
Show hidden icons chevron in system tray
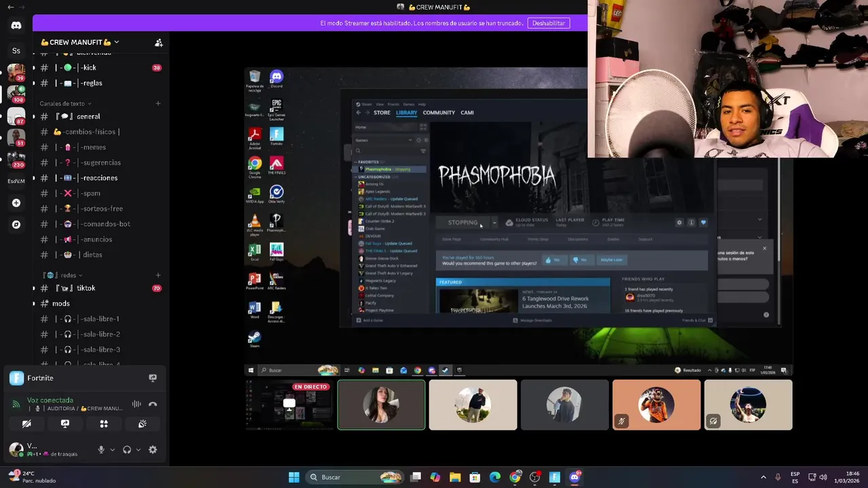pyautogui.click(x=763, y=477)
